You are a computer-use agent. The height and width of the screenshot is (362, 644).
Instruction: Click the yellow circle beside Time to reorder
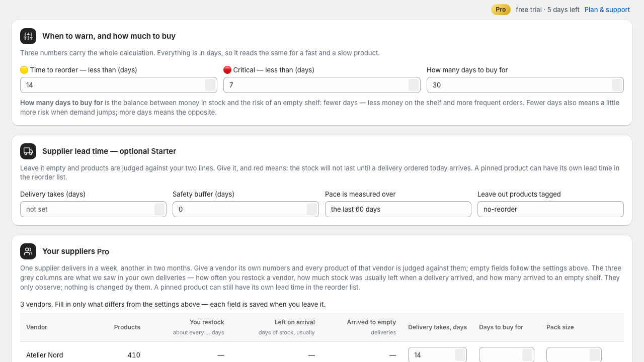coord(24,70)
